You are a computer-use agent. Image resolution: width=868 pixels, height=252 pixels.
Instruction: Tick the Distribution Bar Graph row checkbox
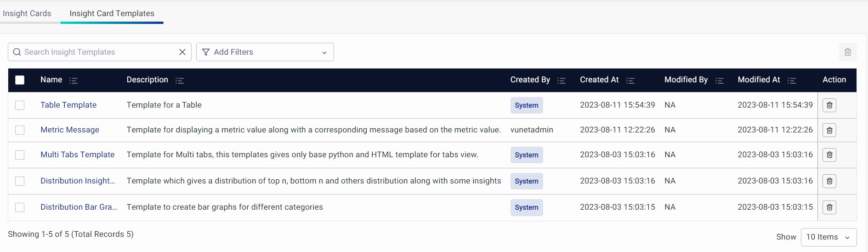pyautogui.click(x=20, y=207)
